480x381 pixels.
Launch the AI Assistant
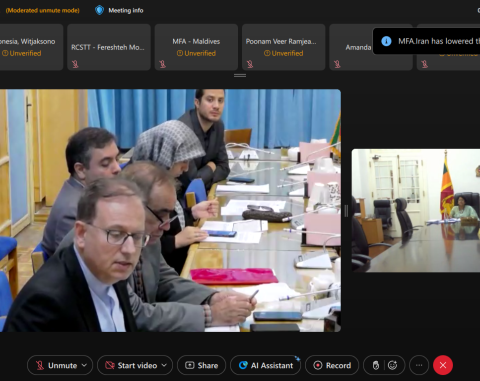[x=266, y=365]
